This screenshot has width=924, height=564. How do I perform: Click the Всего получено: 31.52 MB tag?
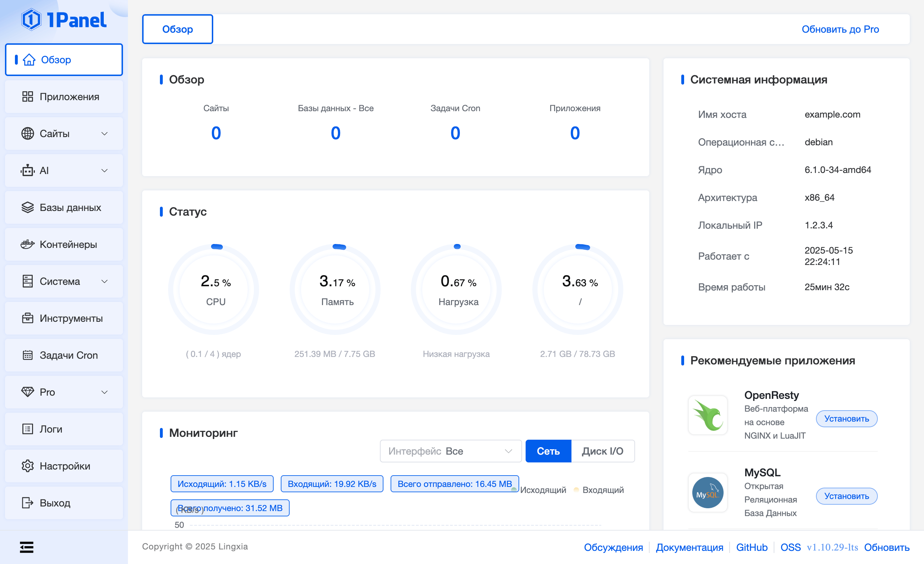coord(230,508)
